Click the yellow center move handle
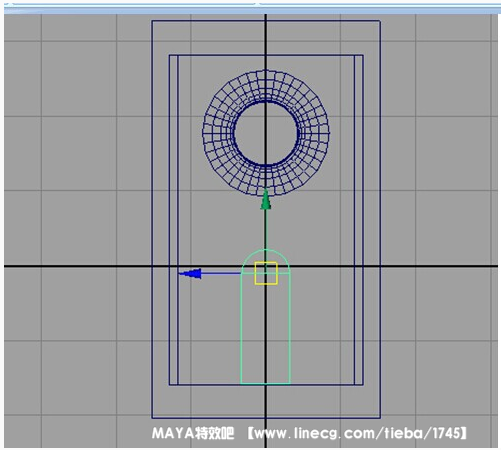The image size is (501, 450). [x=266, y=273]
